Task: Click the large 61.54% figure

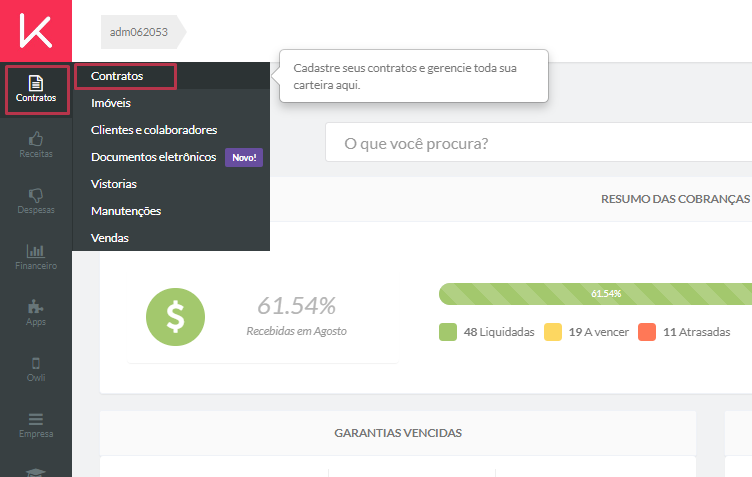Action: tap(296, 305)
